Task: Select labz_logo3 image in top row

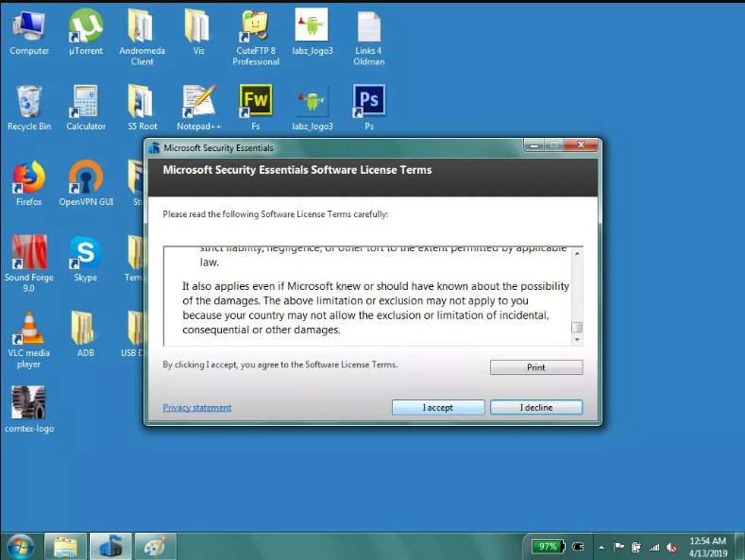Action: click(313, 33)
